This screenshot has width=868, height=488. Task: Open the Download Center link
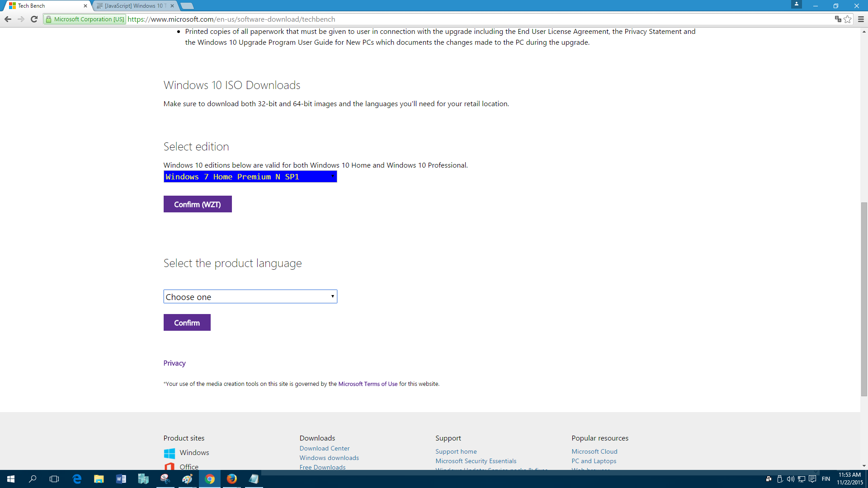(325, 448)
